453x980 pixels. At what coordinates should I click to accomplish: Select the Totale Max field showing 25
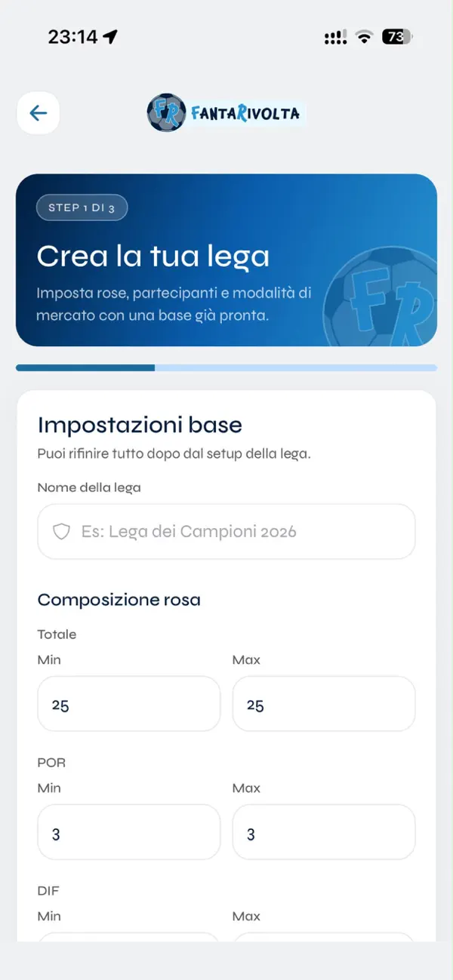click(x=324, y=704)
